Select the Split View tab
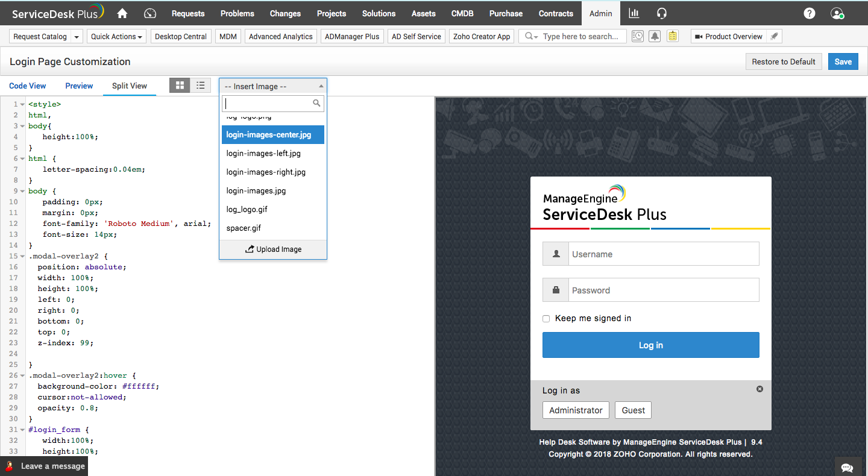Screen dimensions: 868x476 click(x=130, y=86)
